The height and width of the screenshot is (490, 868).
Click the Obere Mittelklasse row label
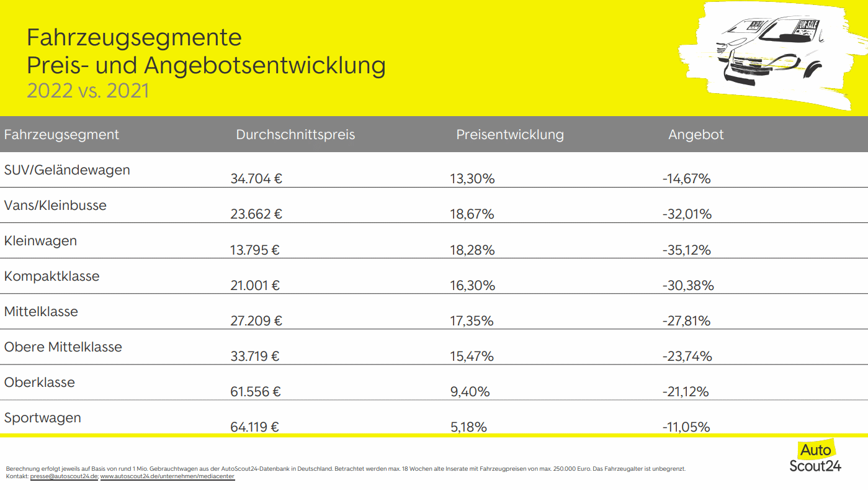pos(63,347)
